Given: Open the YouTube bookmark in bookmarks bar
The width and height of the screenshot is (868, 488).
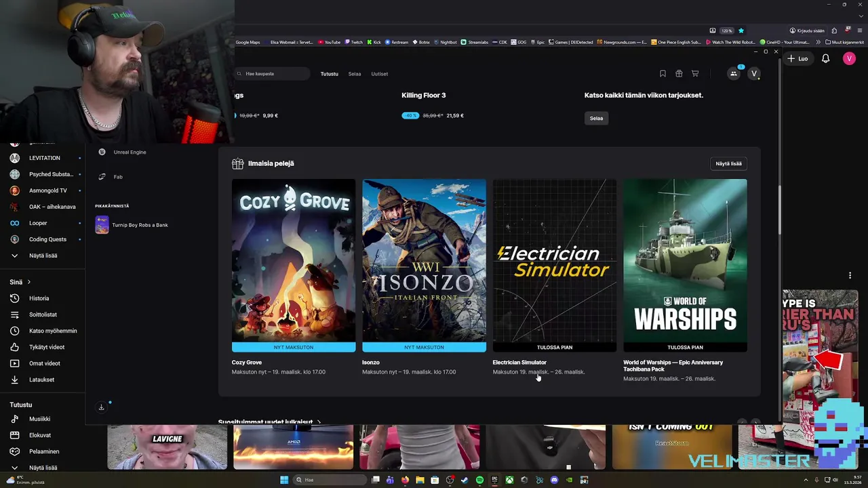Looking at the screenshot, I should pyautogui.click(x=329, y=42).
